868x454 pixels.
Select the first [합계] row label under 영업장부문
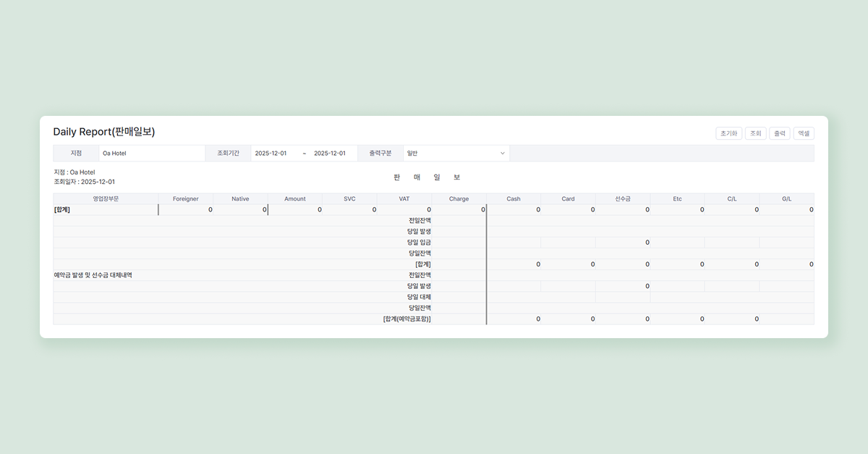click(x=62, y=209)
